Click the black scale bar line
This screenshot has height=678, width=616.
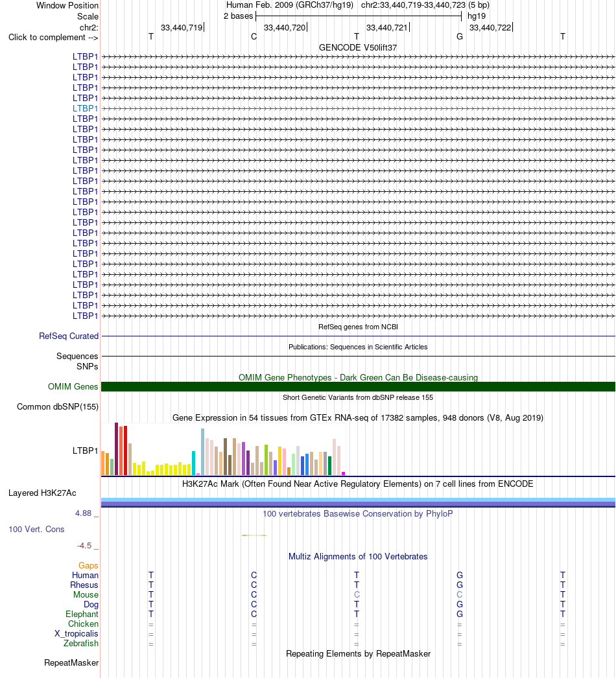(359, 16)
